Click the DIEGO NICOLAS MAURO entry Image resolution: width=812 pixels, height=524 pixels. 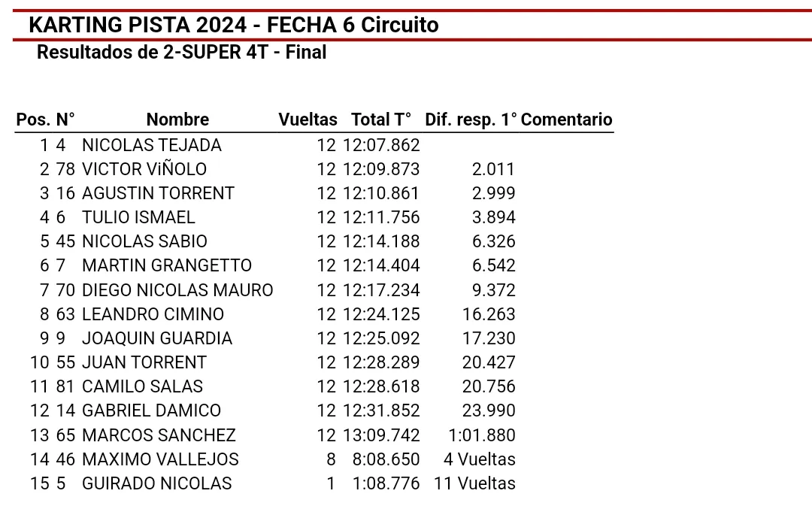[177, 290]
